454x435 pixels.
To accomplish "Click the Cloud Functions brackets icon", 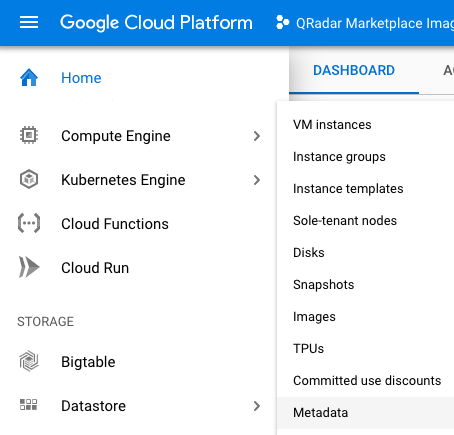I will (x=29, y=223).
